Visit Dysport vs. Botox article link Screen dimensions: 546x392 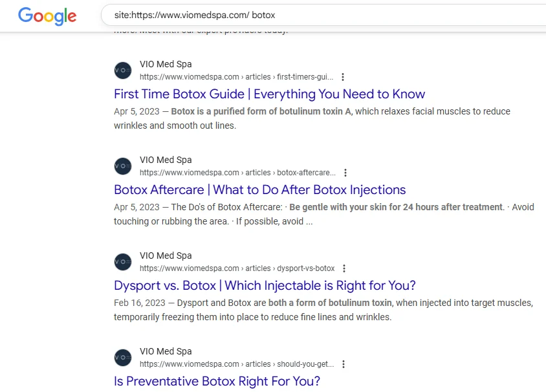(x=265, y=285)
